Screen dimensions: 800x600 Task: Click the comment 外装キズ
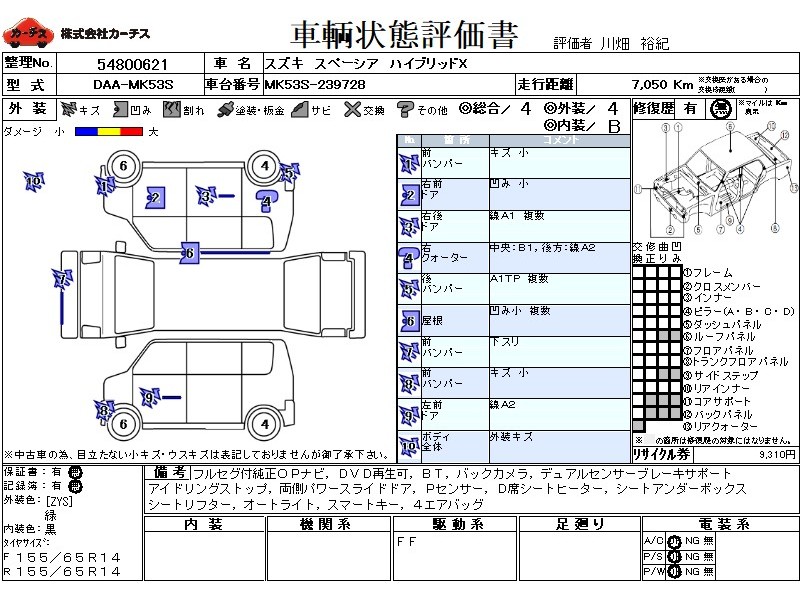click(512, 437)
